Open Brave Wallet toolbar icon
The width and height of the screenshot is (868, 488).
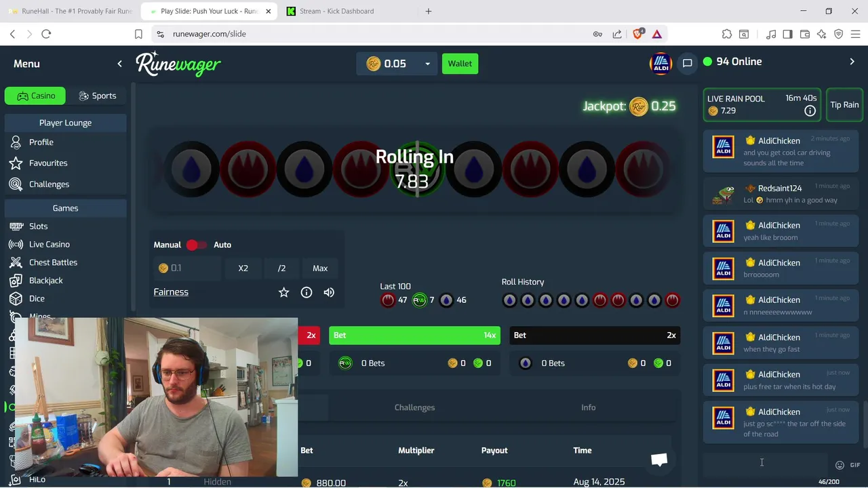click(805, 34)
